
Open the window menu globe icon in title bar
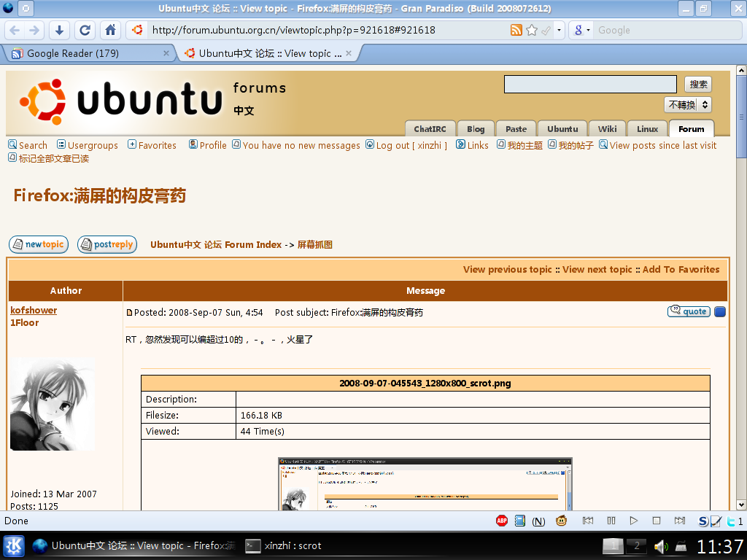[8, 8]
